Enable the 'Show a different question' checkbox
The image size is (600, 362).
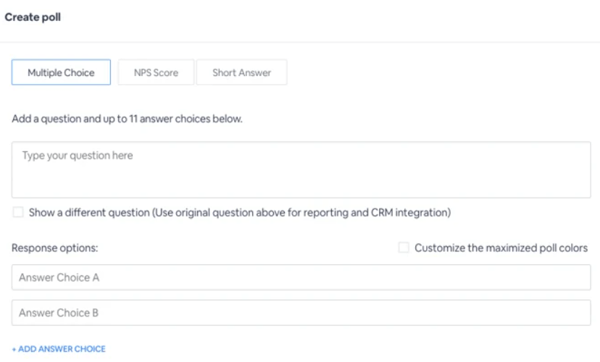click(18, 212)
